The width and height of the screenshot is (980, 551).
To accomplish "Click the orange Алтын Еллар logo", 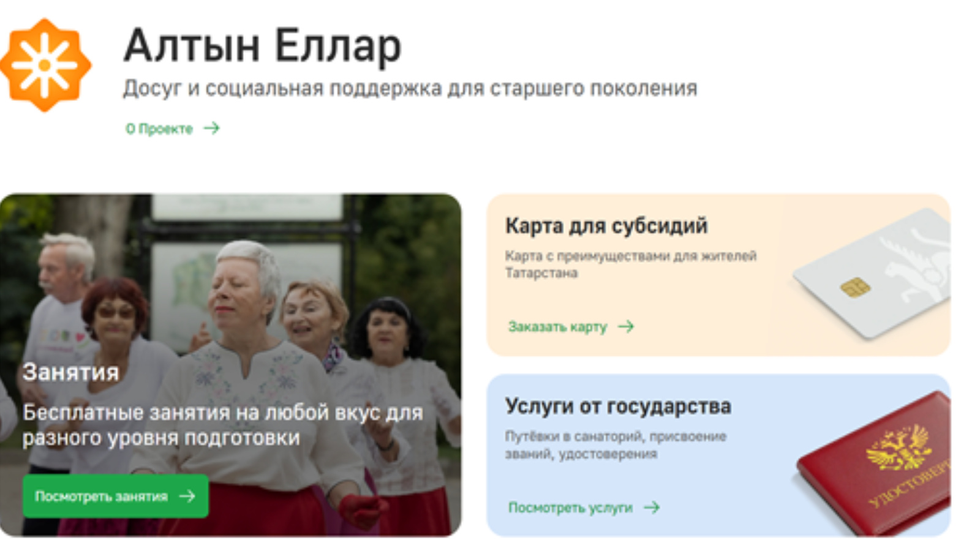I will click(45, 65).
